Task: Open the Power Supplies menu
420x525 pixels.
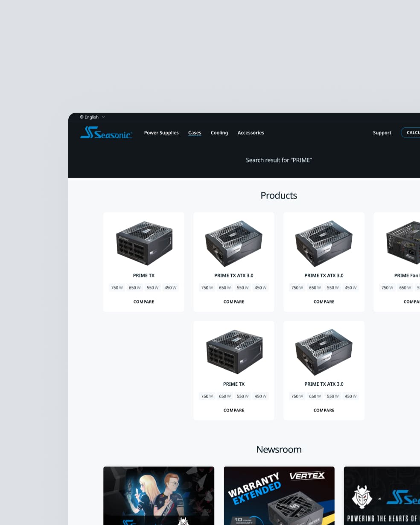Action: pyautogui.click(x=161, y=133)
